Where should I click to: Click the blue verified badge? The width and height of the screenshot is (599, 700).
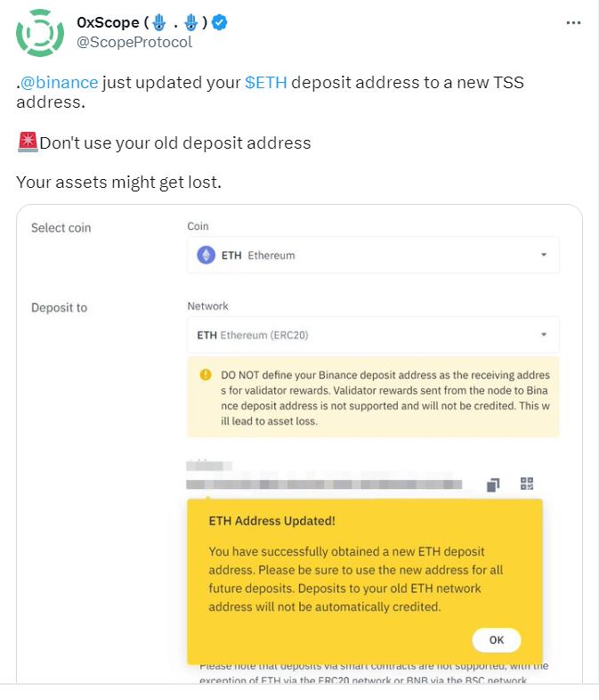click(220, 22)
